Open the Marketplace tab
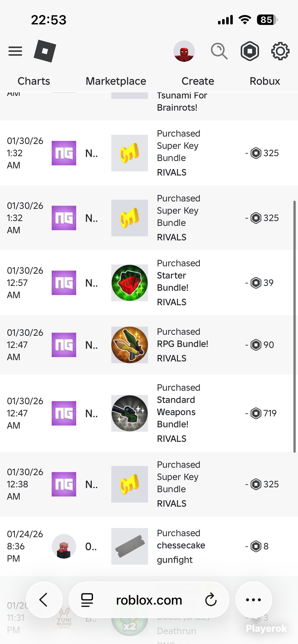 116,81
